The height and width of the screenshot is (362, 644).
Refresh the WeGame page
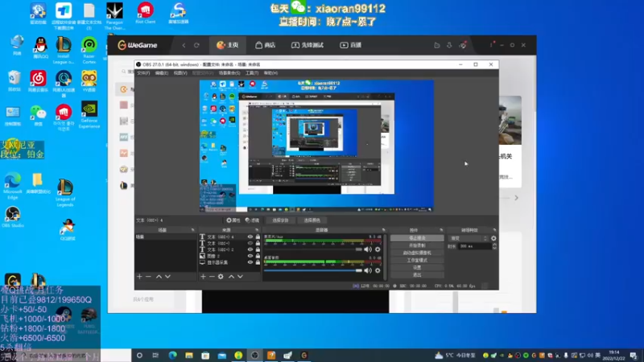196,45
